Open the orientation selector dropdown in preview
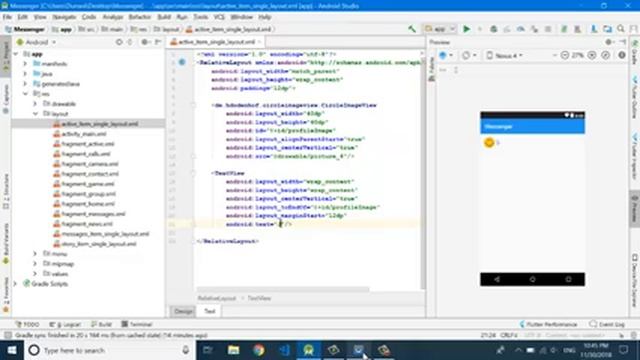Screen dimensions: 640x360 469,55
